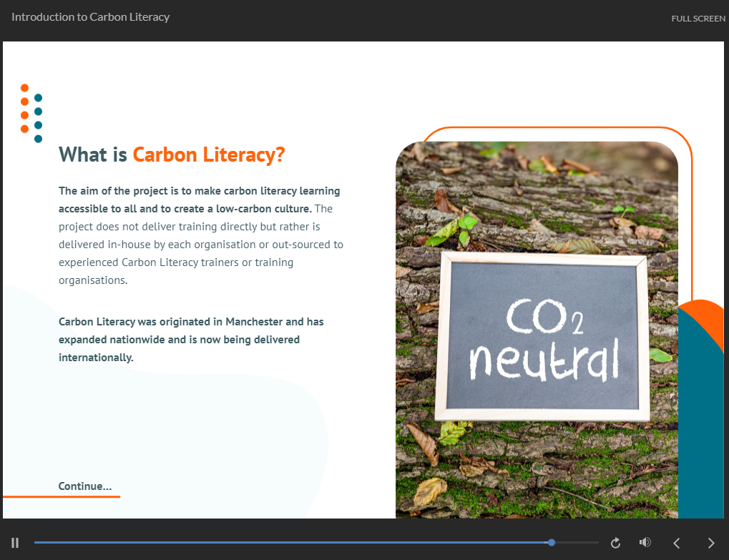Click the orange dots column decoration
Image resolution: width=729 pixels, height=560 pixels.
(25, 108)
